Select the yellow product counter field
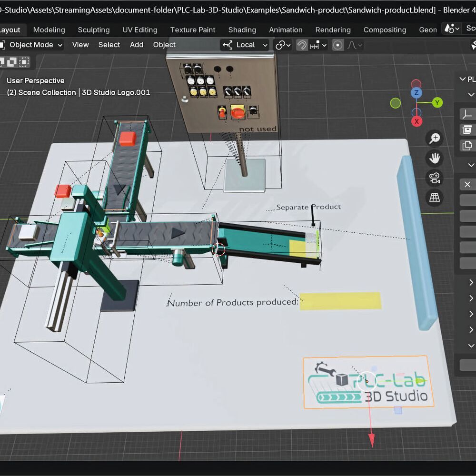Viewport: 476px width, 476px height. 340,301
